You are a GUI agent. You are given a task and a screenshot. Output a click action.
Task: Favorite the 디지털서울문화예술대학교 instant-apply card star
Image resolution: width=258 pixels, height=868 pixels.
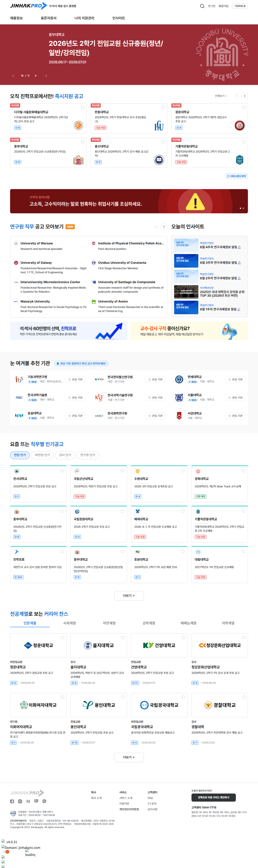coord(82,107)
